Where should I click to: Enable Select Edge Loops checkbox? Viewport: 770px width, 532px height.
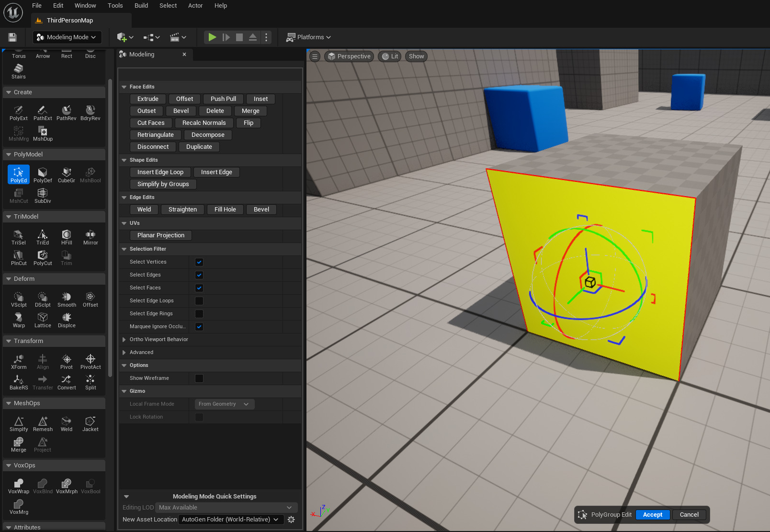(x=199, y=301)
